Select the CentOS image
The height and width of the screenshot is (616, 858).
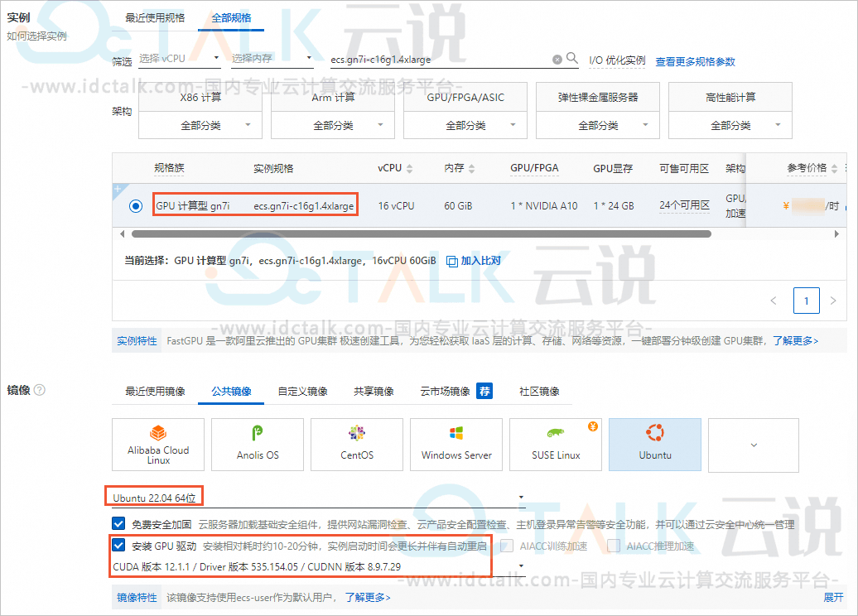[357, 445]
